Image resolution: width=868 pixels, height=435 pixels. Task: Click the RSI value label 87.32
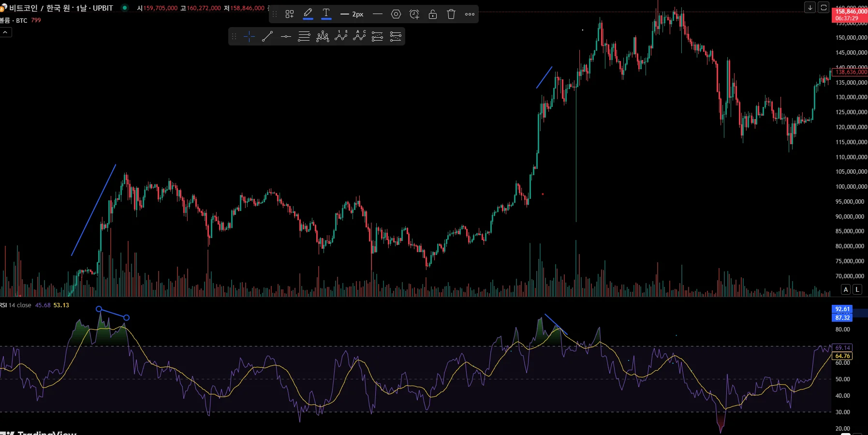(842, 318)
